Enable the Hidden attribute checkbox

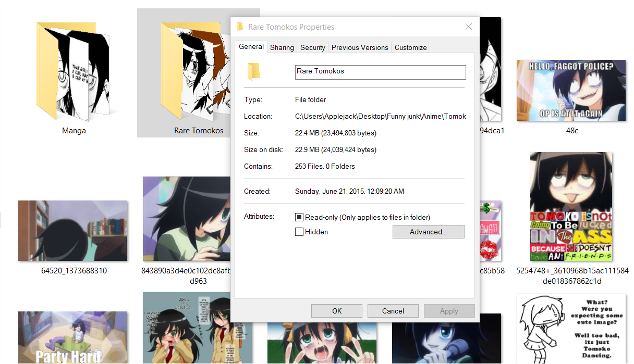[x=299, y=232]
